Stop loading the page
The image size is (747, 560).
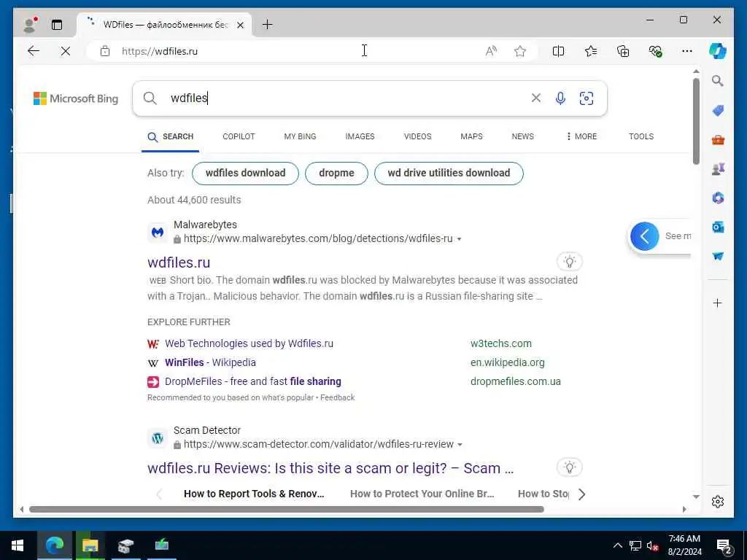[x=66, y=51]
